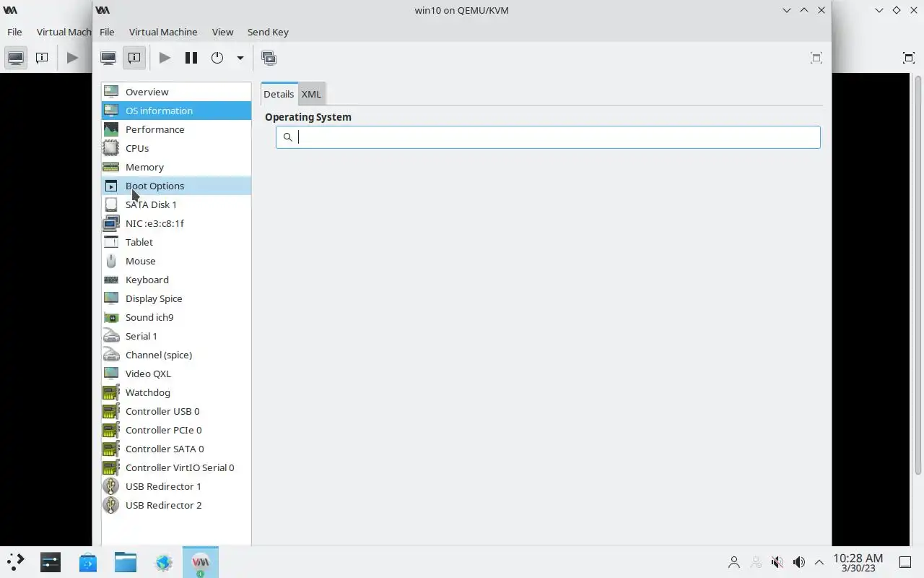The width and height of the screenshot is (924, 578).
Task: Select USB Redirector 1
Action: [x=176, y=486]
